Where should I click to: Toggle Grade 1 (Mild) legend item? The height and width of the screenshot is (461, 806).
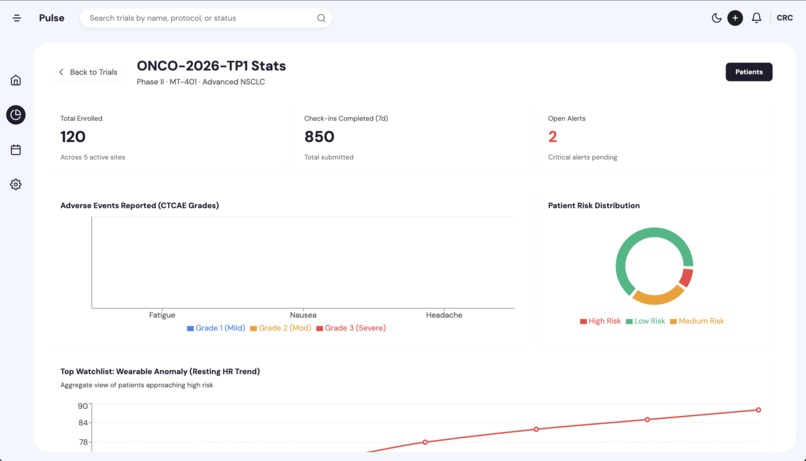(x=216, y=328)
